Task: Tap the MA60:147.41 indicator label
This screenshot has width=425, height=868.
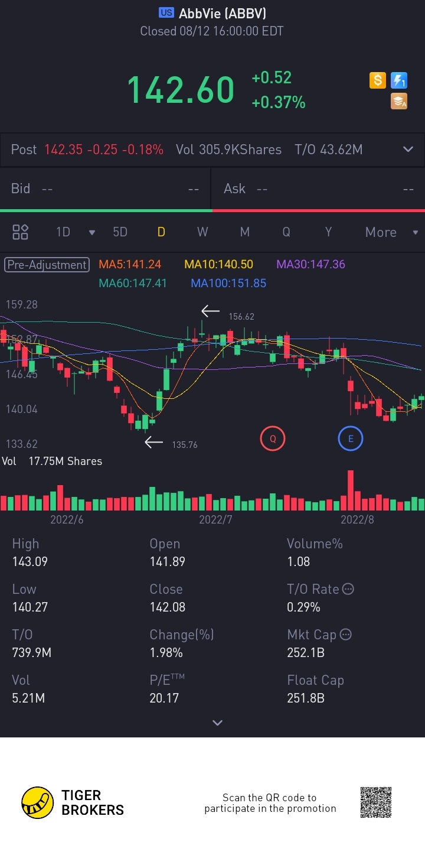Action: (133, 284)
